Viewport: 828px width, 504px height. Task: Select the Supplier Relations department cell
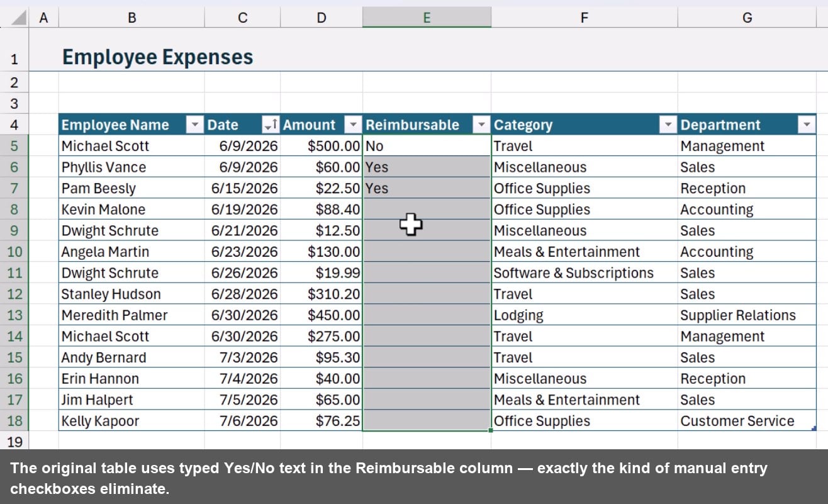coord(747,315)
